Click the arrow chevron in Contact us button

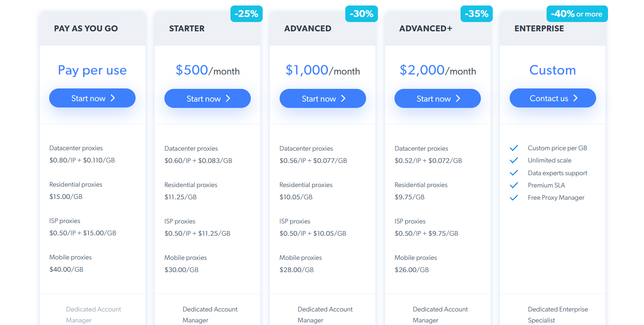(575, 98)
